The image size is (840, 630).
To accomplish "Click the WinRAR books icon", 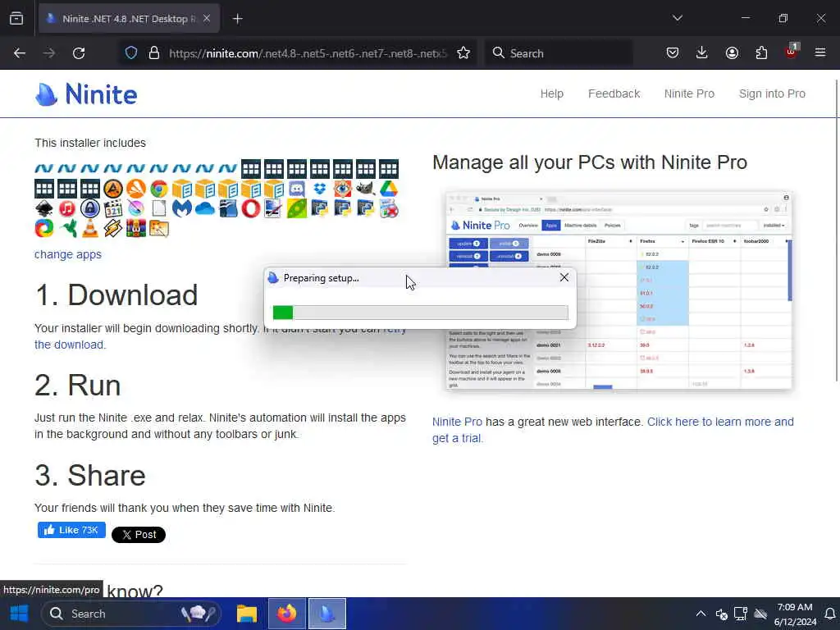I will (136, 228).
